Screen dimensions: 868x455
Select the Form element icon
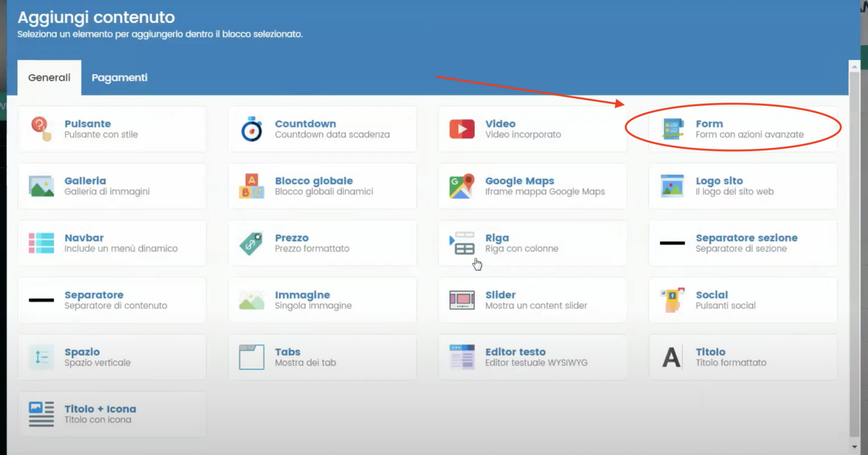pyautogui.click(x=672, y=129)
